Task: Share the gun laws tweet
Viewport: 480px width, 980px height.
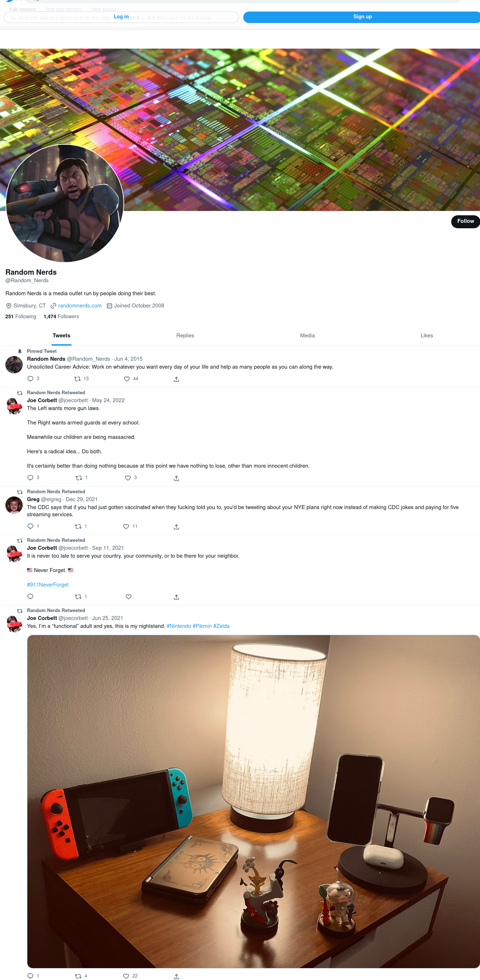Action: tap(176, 478)
